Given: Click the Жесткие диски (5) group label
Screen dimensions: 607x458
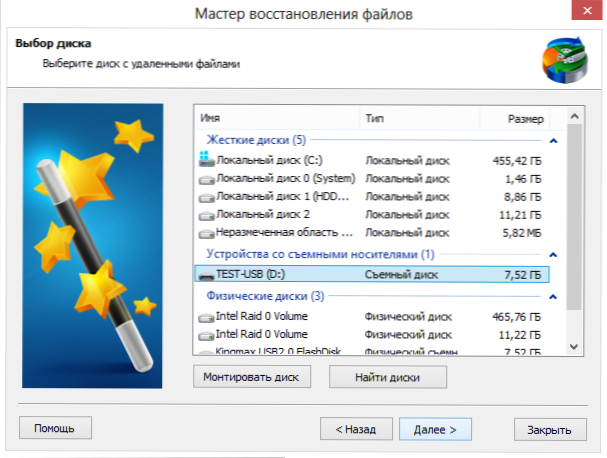Looking at the screenshot, I should (256, 140).
